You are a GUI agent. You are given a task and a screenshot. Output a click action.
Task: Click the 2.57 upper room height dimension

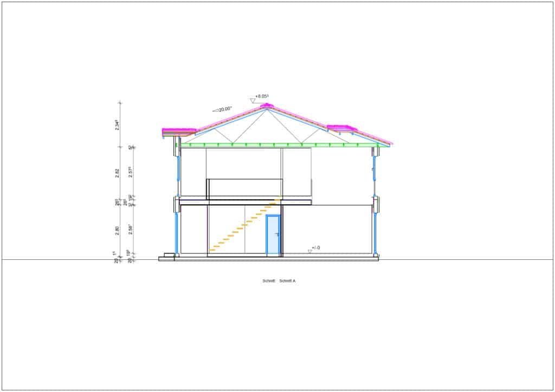[130, 172]
